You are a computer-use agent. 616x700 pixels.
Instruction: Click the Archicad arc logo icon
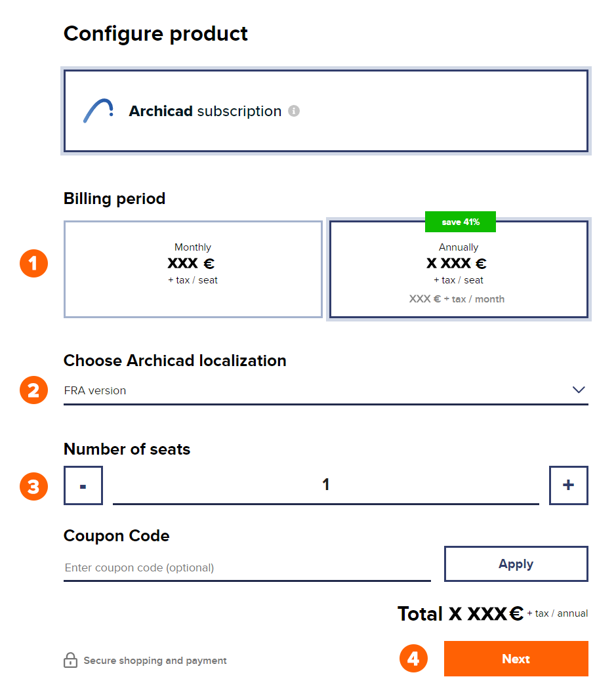[x=98, y=111]
